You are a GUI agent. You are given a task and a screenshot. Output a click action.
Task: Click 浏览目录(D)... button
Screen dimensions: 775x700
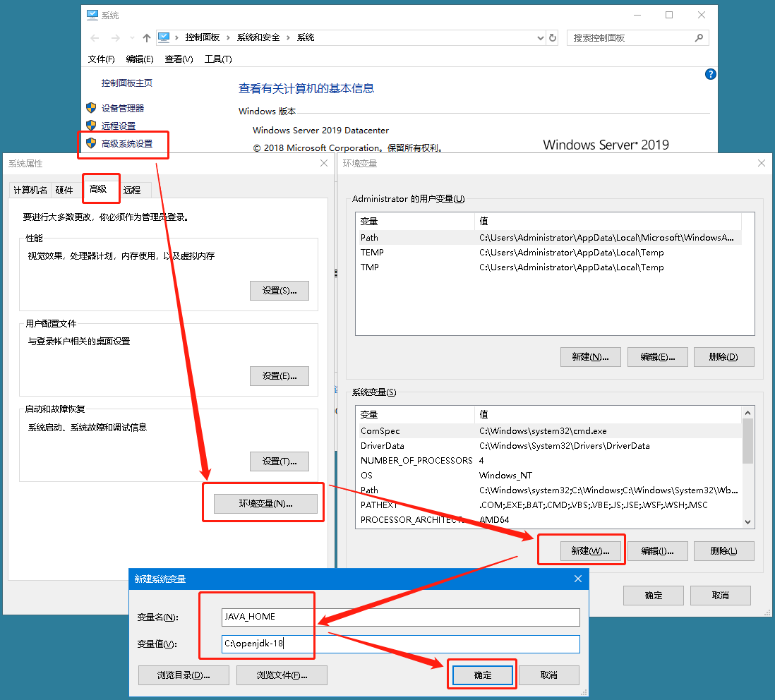pyautogui.click(x=184, y=675)
